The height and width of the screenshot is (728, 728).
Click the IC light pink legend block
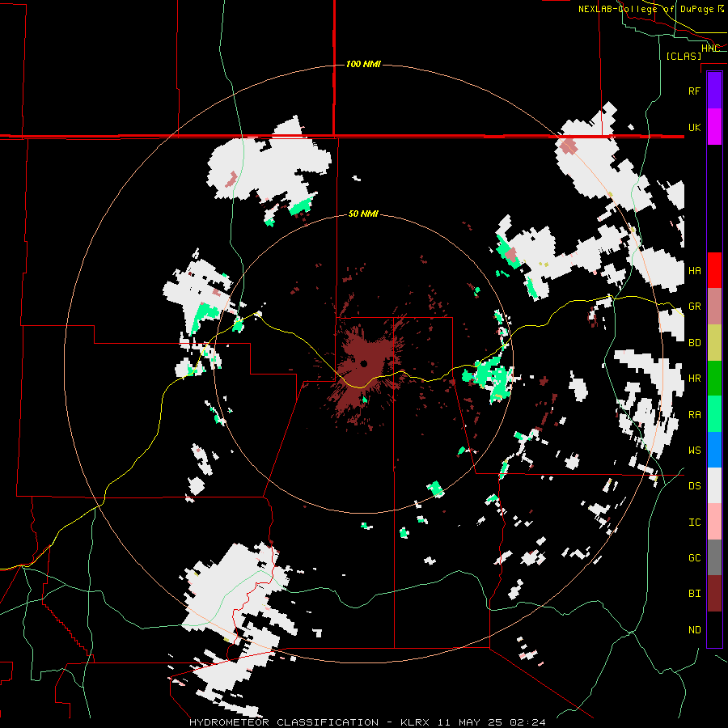click(714, 522)
